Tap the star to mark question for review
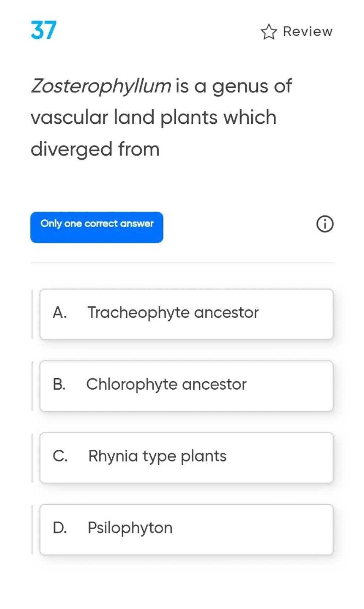The width and height of the screenshot is (364, 609). [x=269, y=31]
